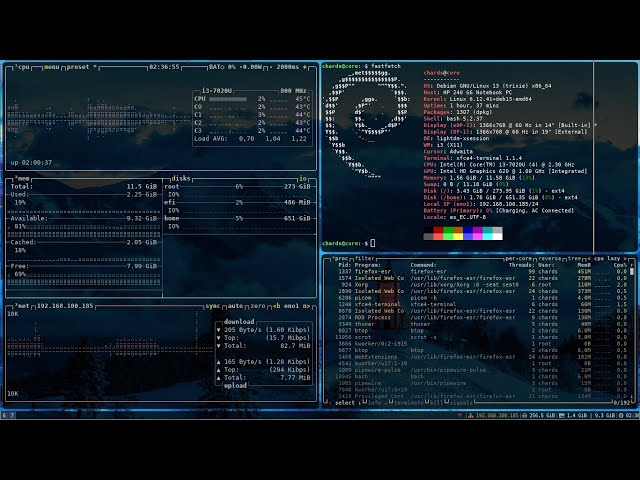Screen dimensions: 640x480
Task: Click the process list scrollbar handle
Action: [x=632, y=271]
